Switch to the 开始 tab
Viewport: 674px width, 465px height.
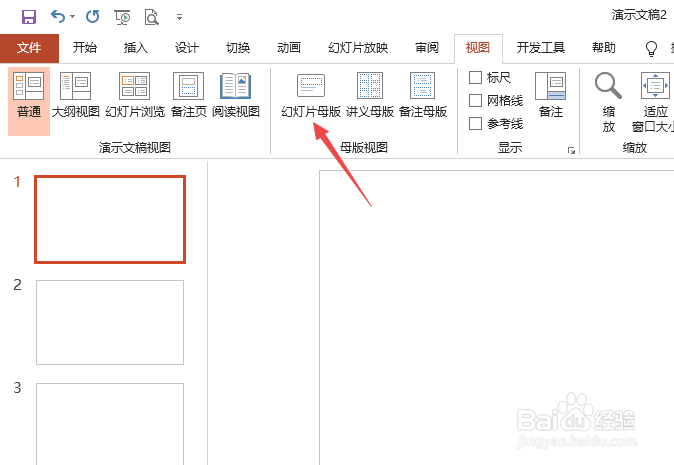pyautogui.click(x=85, y=48)
